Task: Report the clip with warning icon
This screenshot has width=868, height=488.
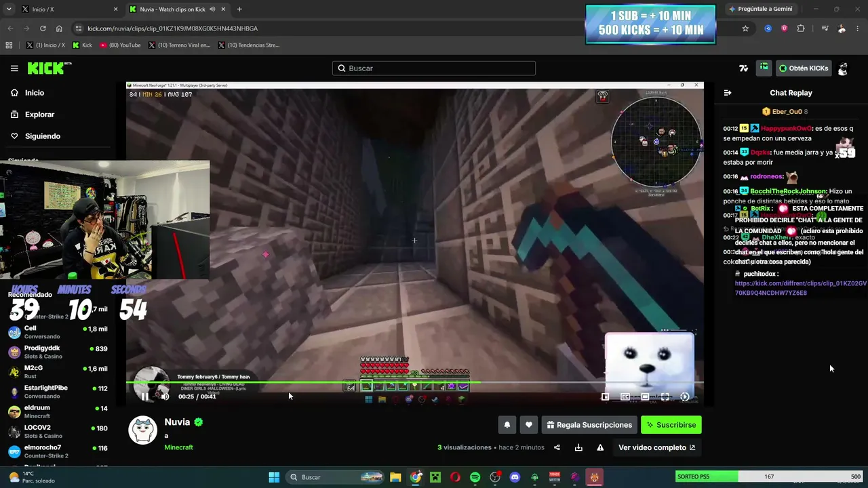Action: coord(600,447)
